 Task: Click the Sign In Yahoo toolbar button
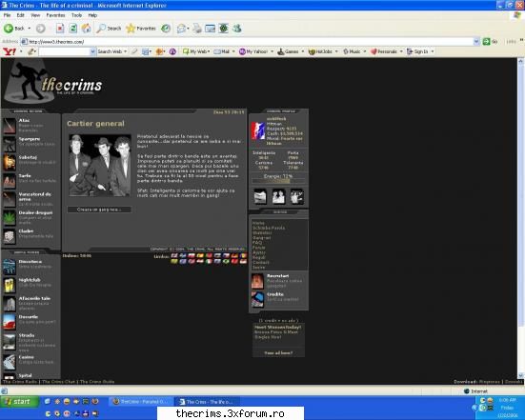click(x=417, y=51)
